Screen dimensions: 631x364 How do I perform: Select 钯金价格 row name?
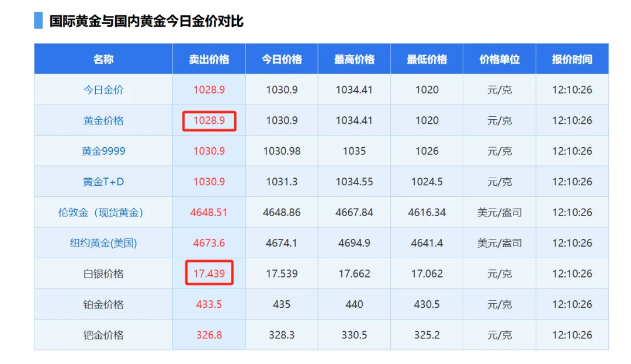coord(103,335)
